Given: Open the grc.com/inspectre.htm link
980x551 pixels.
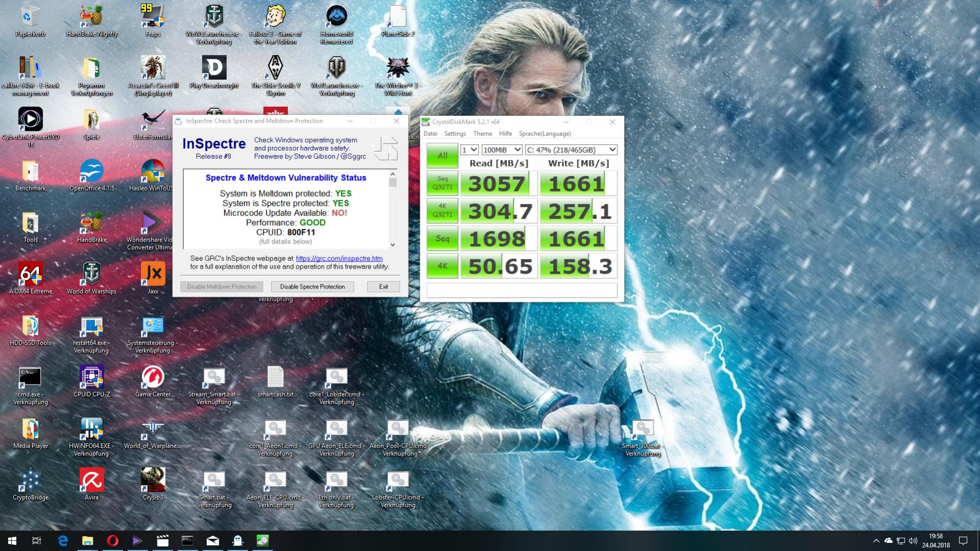Looking at the screenshot, I should 339,258.
